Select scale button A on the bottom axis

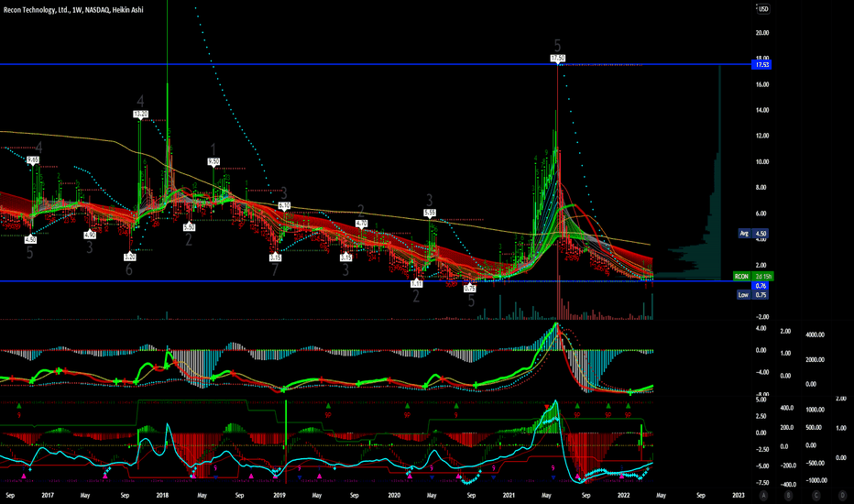point(764,495)
